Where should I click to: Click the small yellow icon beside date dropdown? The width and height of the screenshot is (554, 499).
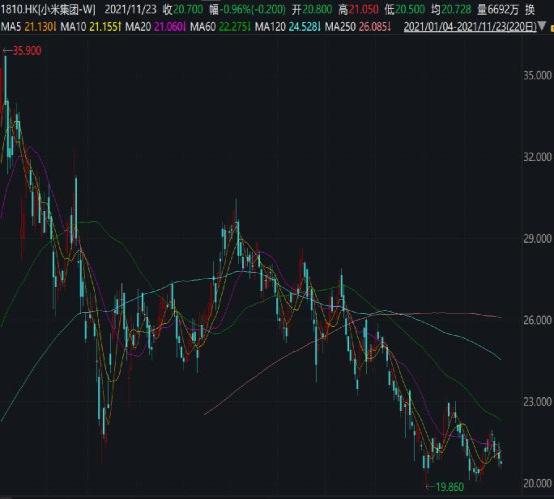(x=552, y=27)
